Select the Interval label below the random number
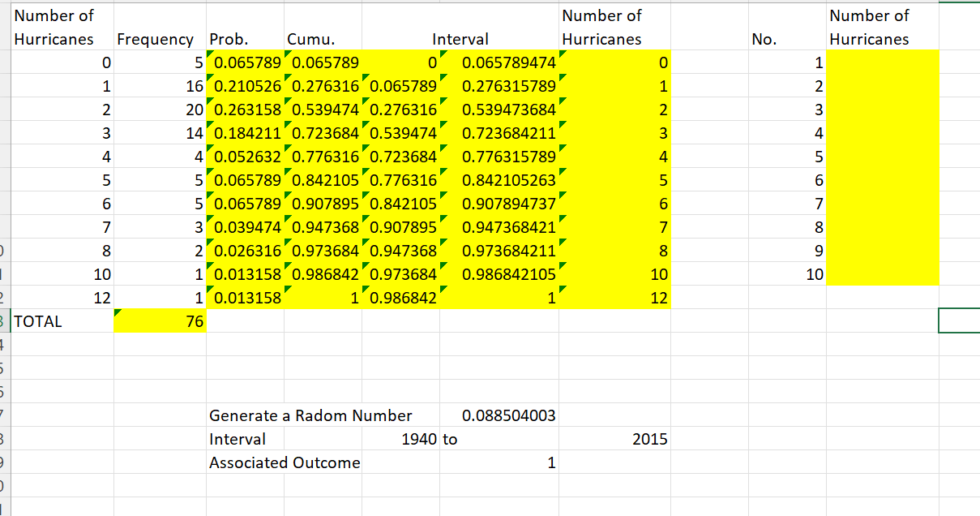 [x=245, y=439]
